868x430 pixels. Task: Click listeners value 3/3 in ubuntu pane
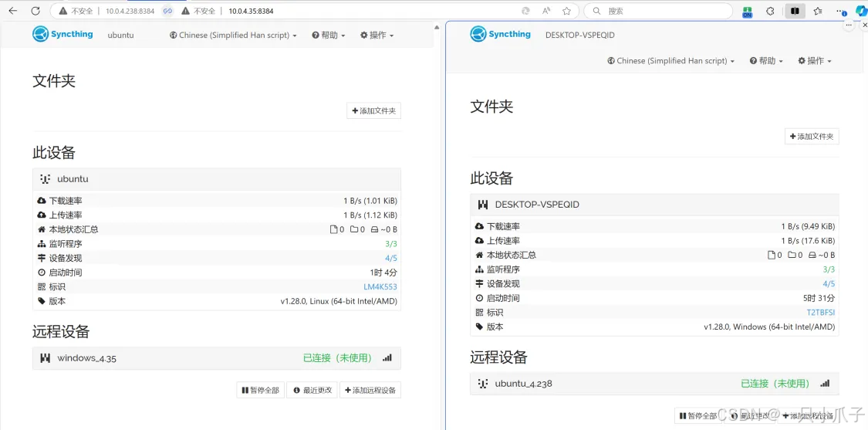[x=391, y=243]
